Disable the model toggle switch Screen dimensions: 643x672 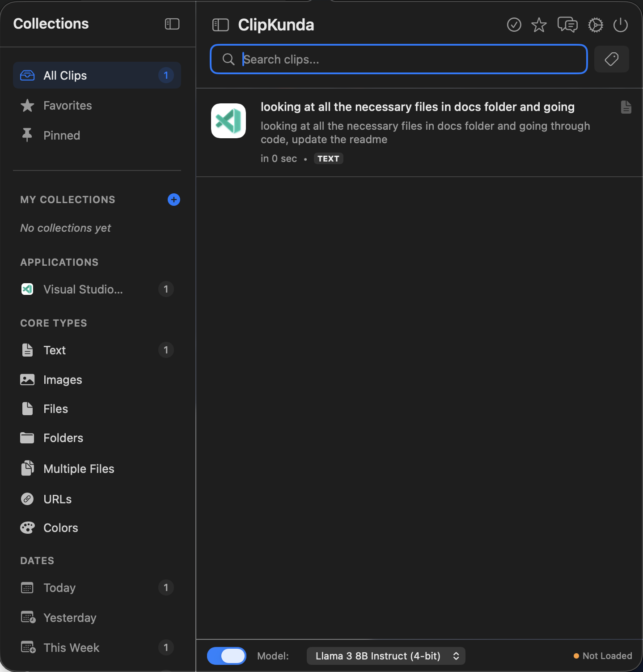[227, 656]
